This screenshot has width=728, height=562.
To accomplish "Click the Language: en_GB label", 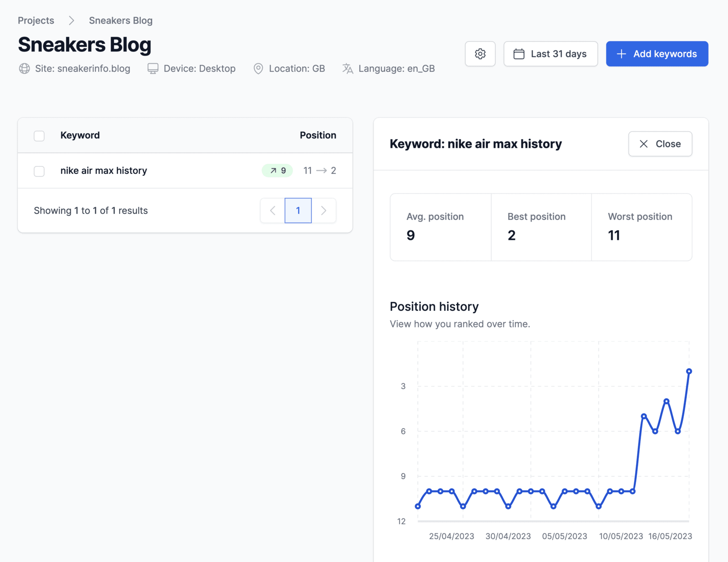I will tap(397, 68).
